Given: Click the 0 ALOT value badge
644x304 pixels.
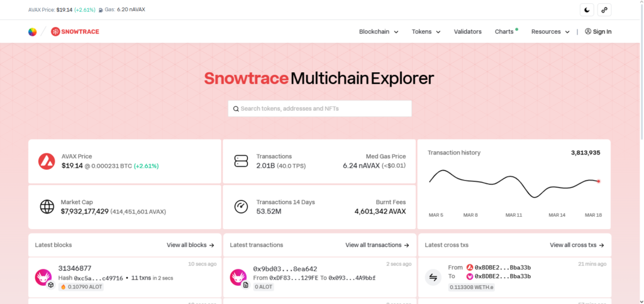Looking at the screenshot, I should click(264, 287).
